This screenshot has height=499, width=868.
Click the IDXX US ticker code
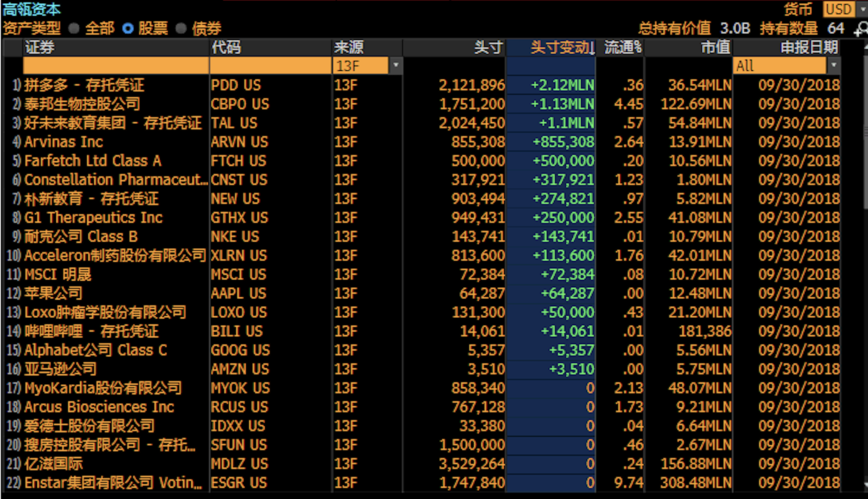coord(238,426)
